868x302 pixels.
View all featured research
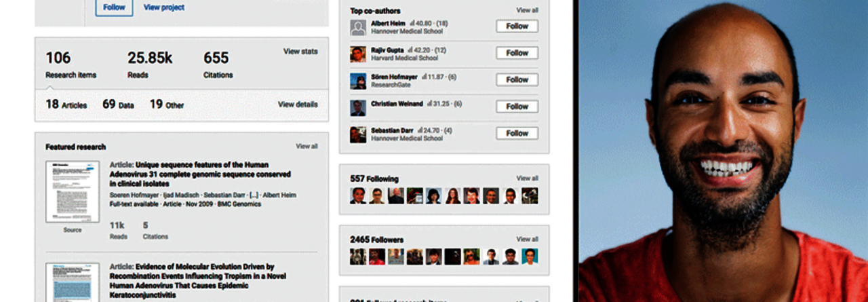307,146
